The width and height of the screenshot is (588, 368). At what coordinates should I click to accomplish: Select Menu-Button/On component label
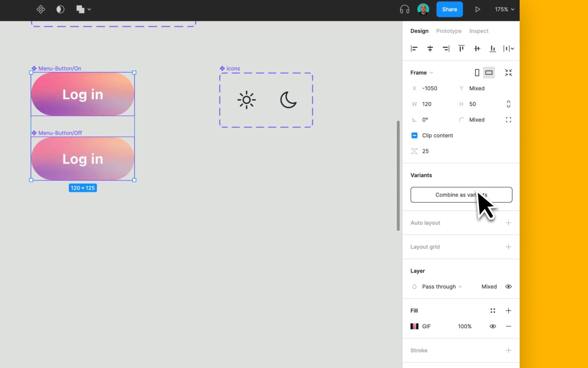pos(57,68)
